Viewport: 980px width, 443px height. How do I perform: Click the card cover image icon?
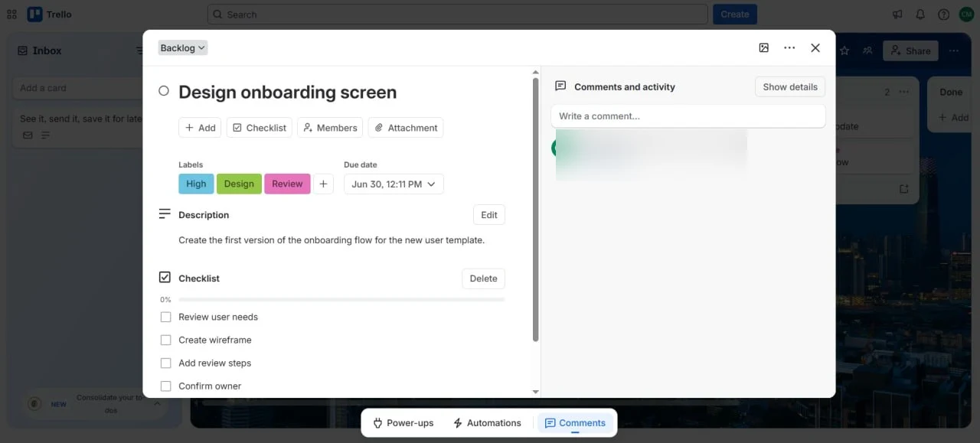click(763, 47)
